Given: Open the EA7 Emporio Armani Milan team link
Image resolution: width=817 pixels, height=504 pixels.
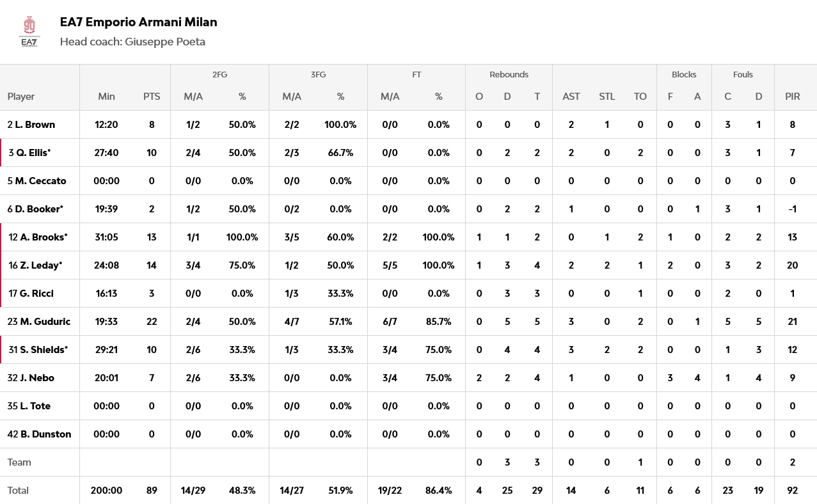Looking at the screenshot, I should (138, 22).
